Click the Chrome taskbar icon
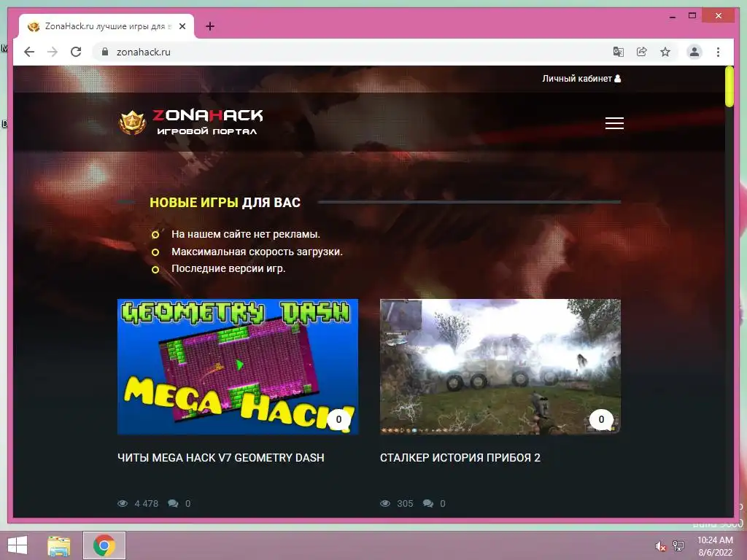Viewport: 747px width, 560px height. (104, 545)
